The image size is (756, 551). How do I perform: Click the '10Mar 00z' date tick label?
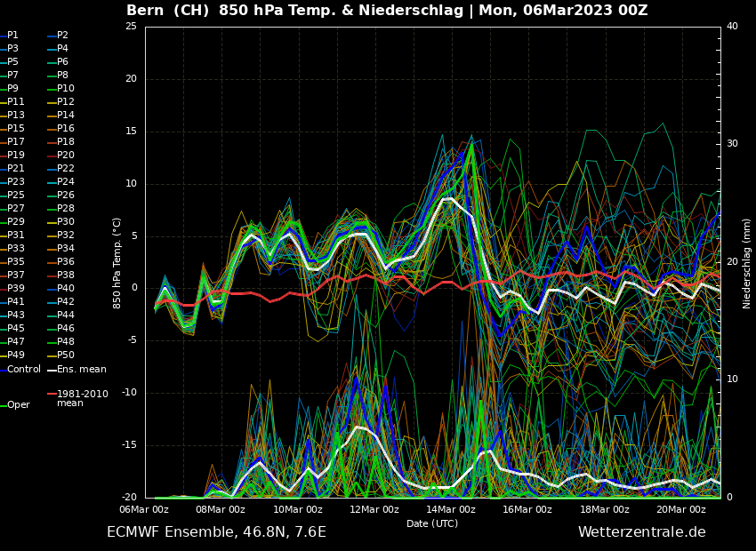[x=297, y=509]
